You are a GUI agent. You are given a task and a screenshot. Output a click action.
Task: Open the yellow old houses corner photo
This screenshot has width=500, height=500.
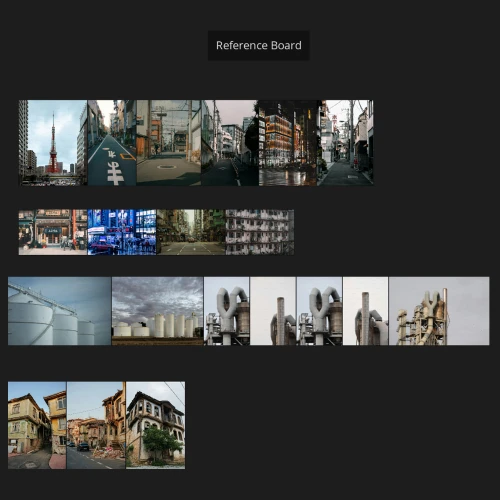pyautogui.click(x=37, y=425)
